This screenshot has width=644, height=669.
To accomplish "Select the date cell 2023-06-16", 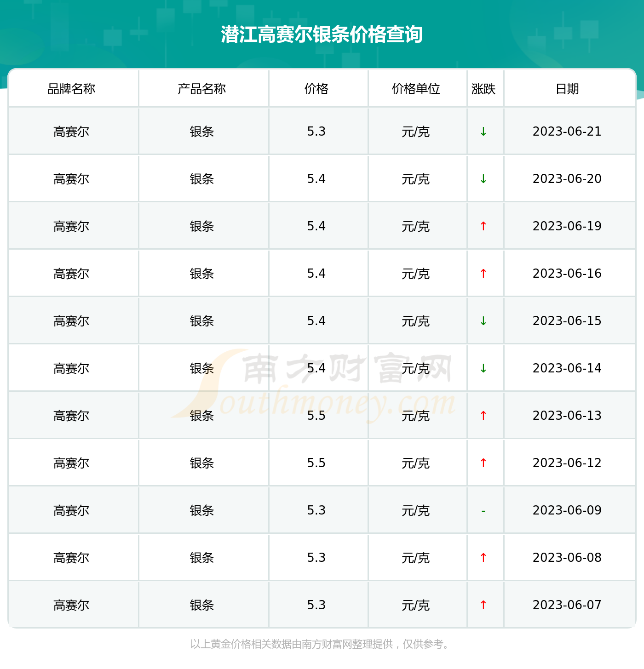I will (x=567, y=274).
